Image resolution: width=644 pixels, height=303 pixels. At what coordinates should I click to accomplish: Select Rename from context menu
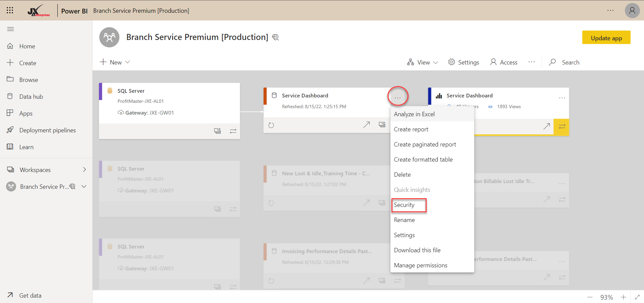click(432, 220)
